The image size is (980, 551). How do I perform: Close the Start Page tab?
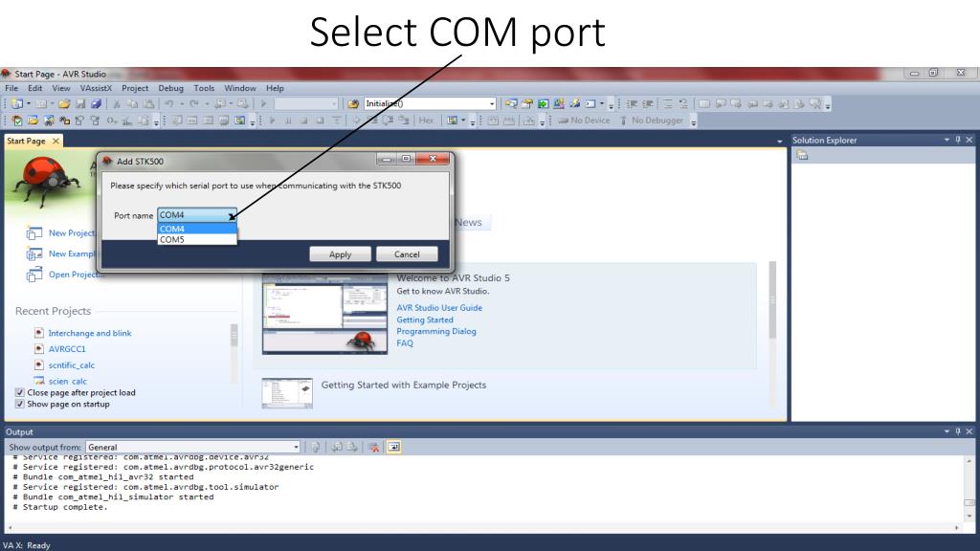(56, 142)
